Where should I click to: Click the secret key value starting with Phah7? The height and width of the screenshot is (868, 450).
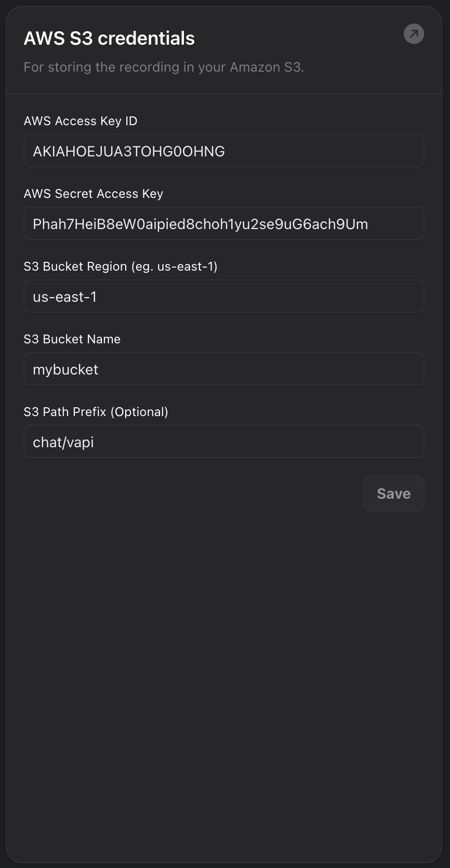pos(200,224)
